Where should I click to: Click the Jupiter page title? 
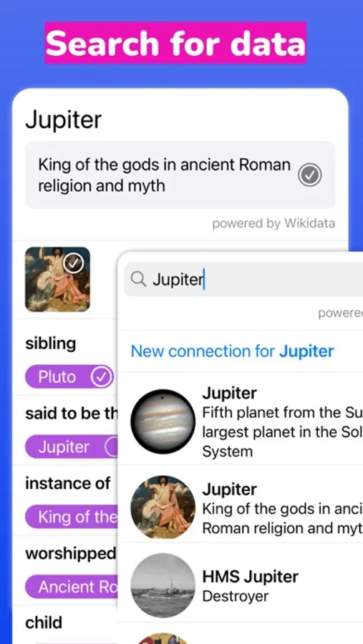(x=63, y=120)
